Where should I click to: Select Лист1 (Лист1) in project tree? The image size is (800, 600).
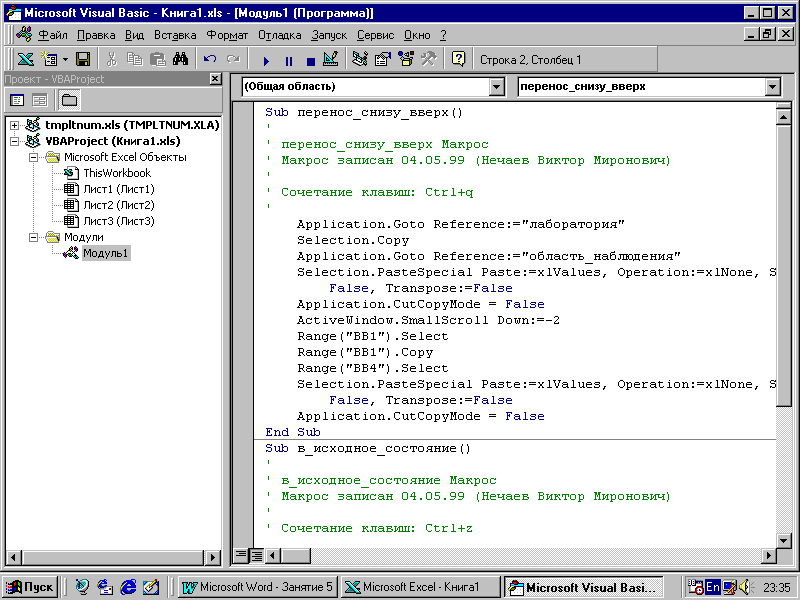click(119, 189)
